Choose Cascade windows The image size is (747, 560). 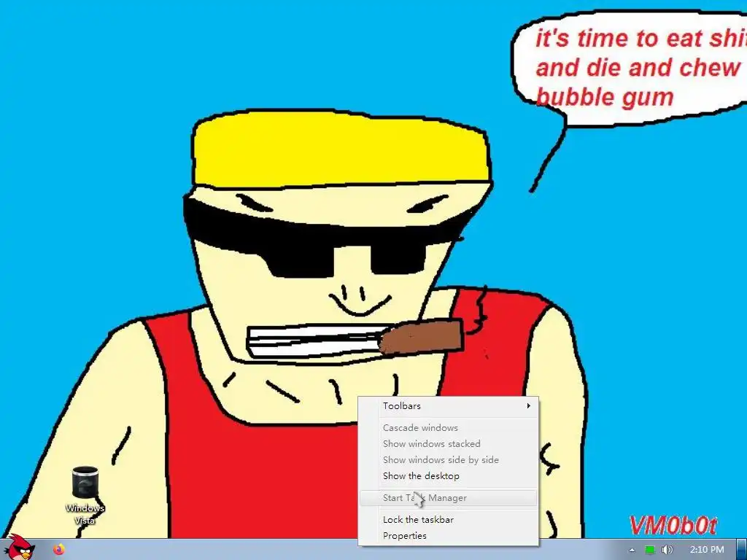449,427
